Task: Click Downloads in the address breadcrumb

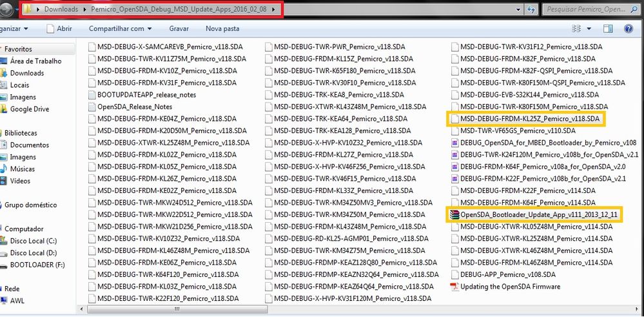Action: click(61, 10)
